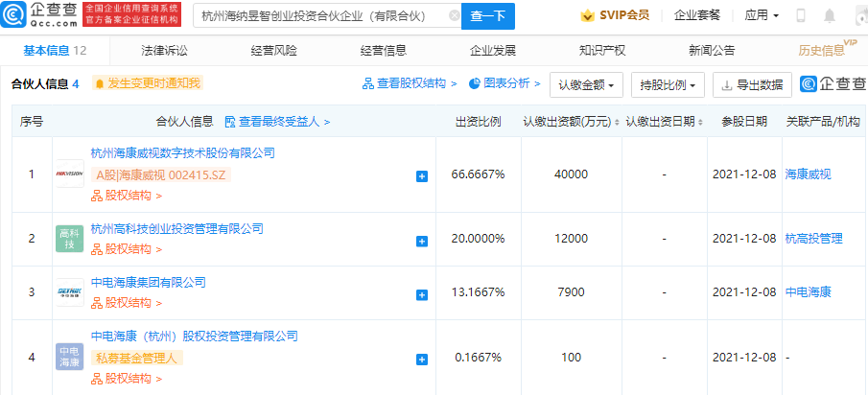
Task: Switch to the 知识产权 tab
Action: point(602,50)
